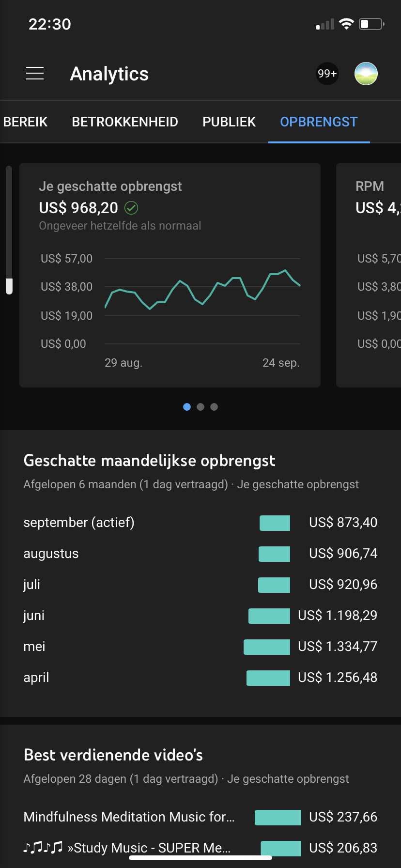Tap the battery status icon
Image resolution: width=401 pixels, height=868 pixels.
371,24
